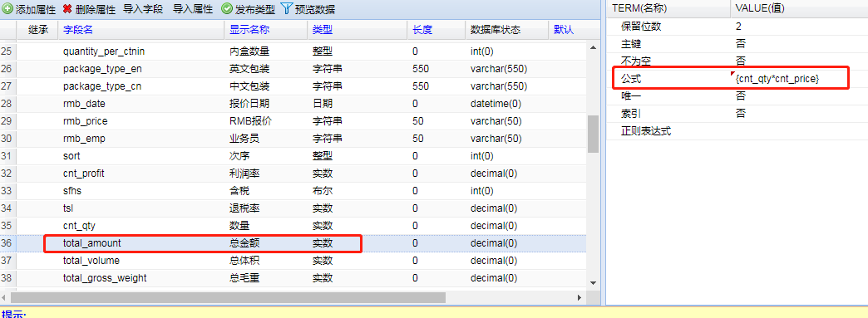Click the 总金额 display name cell
This screenshot has height=318, width=868.
tap(244, 242)
